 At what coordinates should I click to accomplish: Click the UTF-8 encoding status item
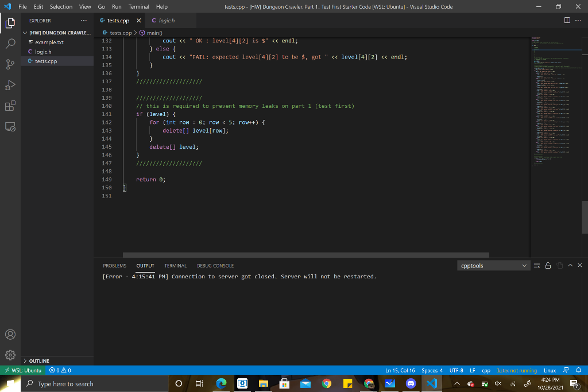pyautogui.click(x=457, y=370)
